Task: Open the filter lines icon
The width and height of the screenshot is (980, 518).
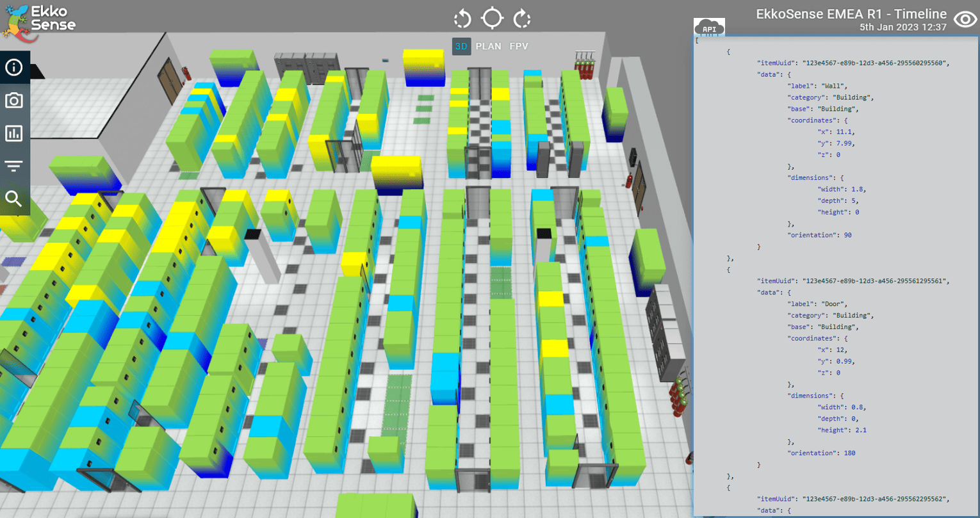Action: coord(13,166)
